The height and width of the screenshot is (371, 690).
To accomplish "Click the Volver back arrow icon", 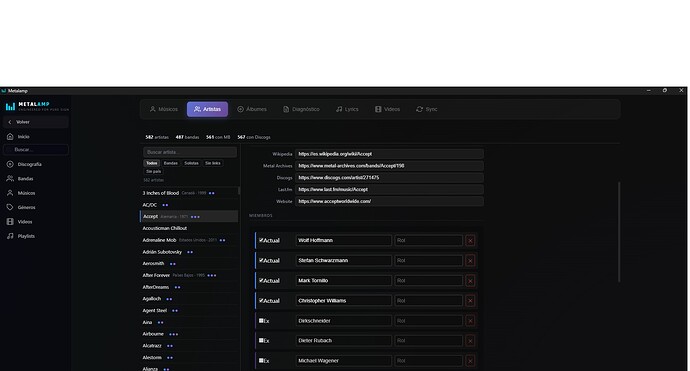I will click(10, 122).
